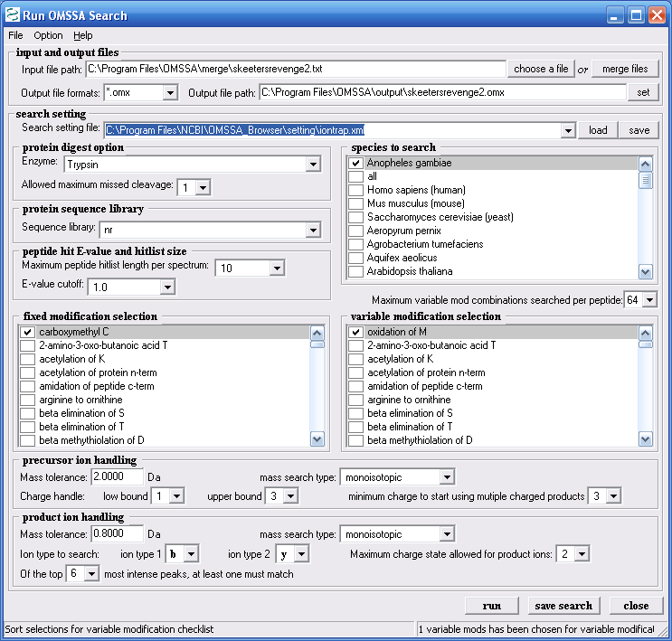
Task: Click fixed modification list scroll down arrow
Action: [x=317, y=438]
